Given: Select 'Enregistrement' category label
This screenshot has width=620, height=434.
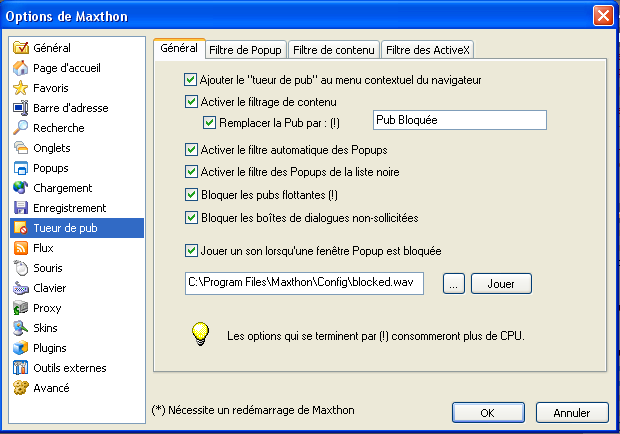Looking at the screenshot, I should (x=70, y=208).
